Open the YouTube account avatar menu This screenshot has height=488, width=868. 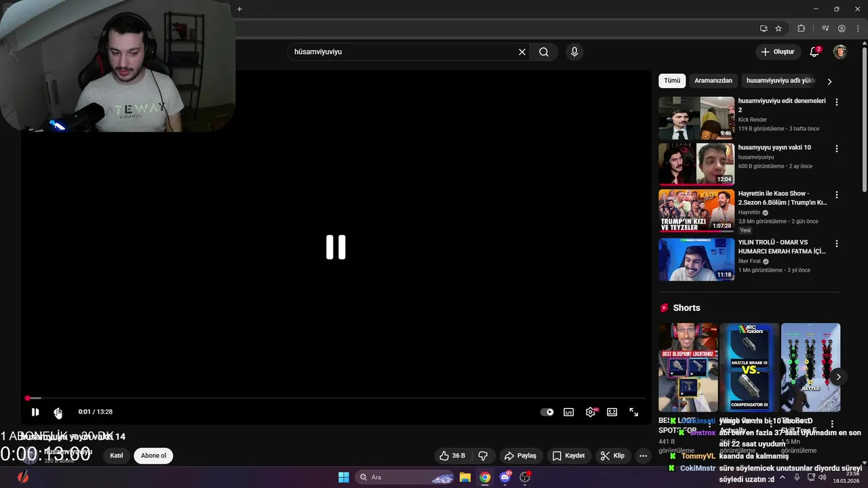click(840, 52)
